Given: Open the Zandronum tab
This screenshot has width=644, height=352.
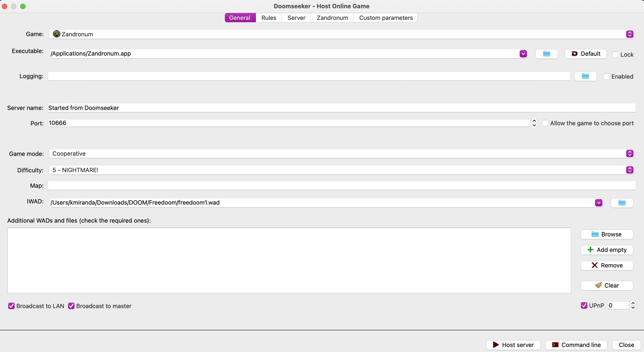Looking at the screenshot, I should 332,18.
